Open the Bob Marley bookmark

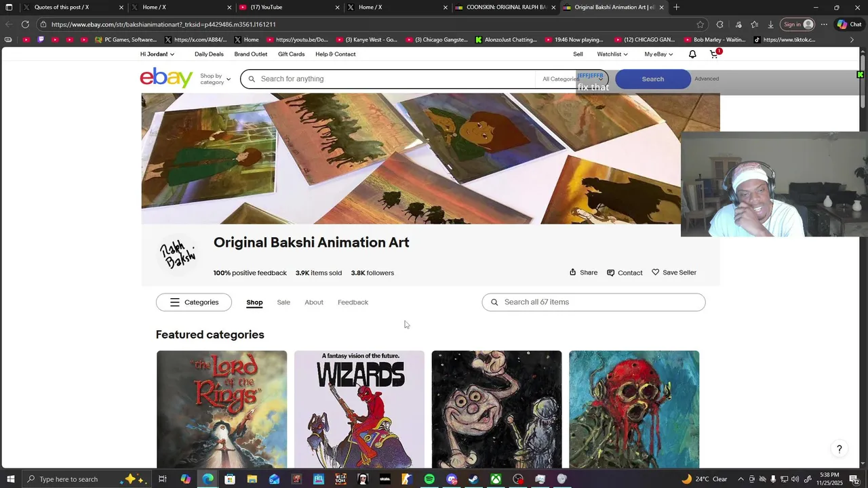pos(715,39)
